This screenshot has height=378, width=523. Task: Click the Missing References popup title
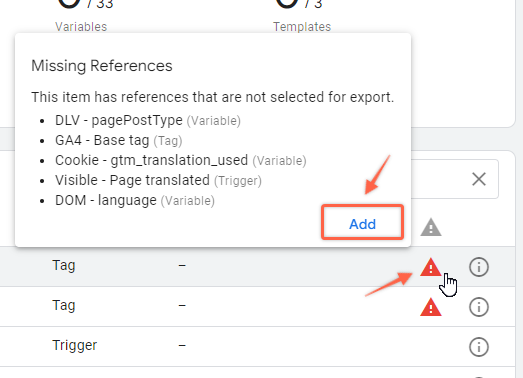coord(102,66)
